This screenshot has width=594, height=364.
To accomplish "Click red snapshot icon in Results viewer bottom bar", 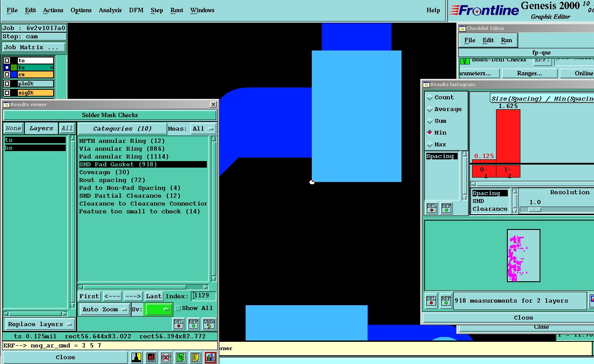I will (151, 357).
